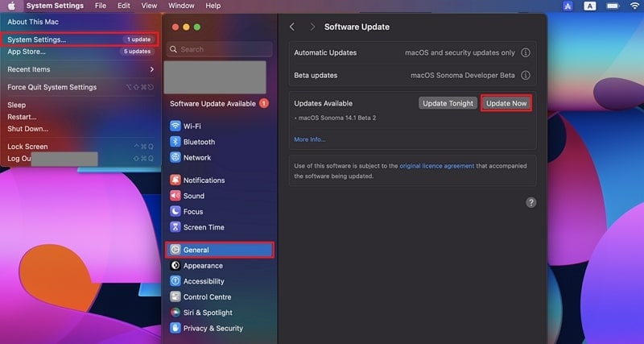This screenshot has width=644, height=344.
Task: Open the Window menu
Action: pos(181,6)
